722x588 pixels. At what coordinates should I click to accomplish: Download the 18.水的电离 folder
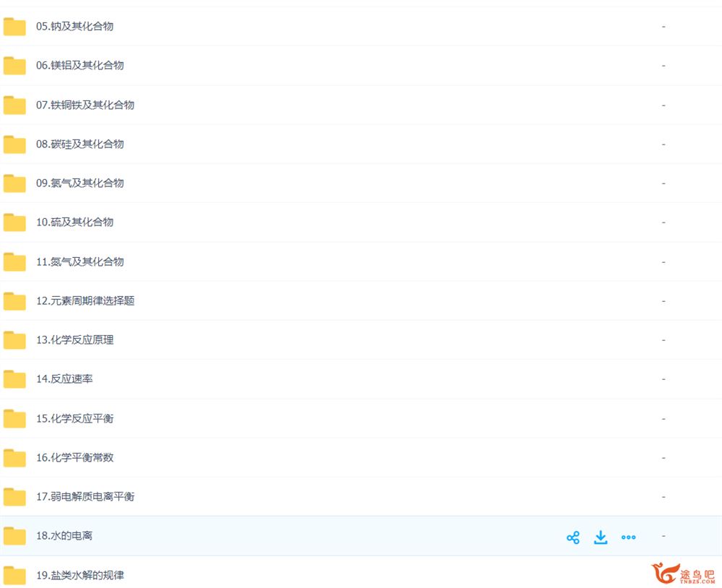click(601, 537)
